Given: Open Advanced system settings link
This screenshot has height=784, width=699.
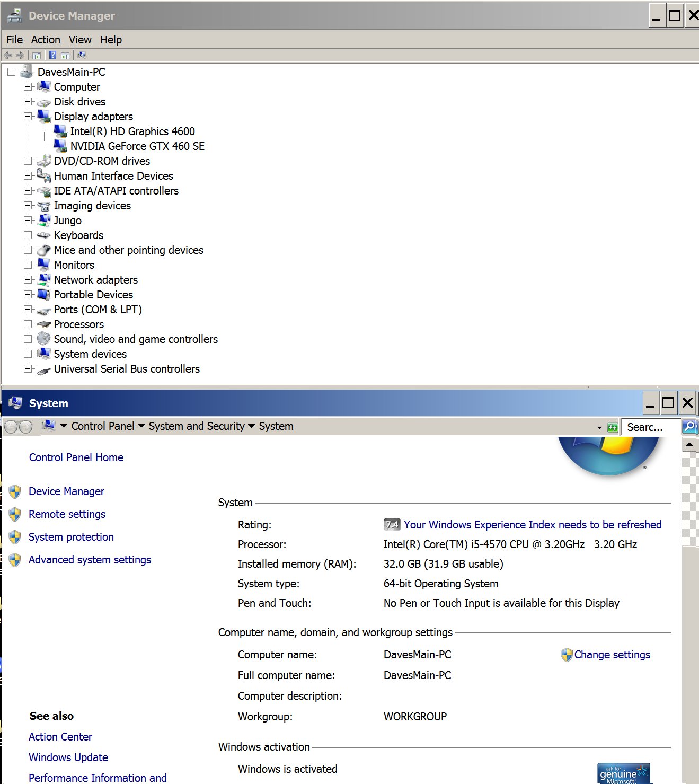Looking at the screenshot, I should coord(90,560).
